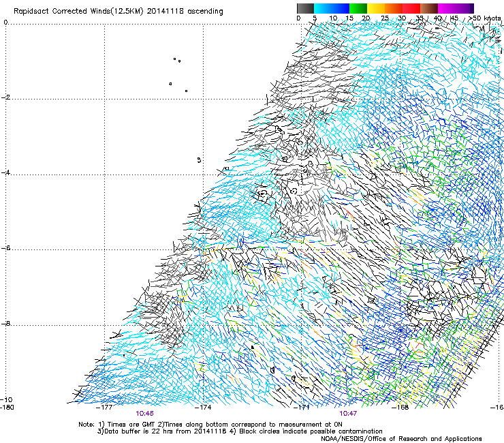
Task: Click the latitude axis label '-4'
Action: click(x=6, y=172)
